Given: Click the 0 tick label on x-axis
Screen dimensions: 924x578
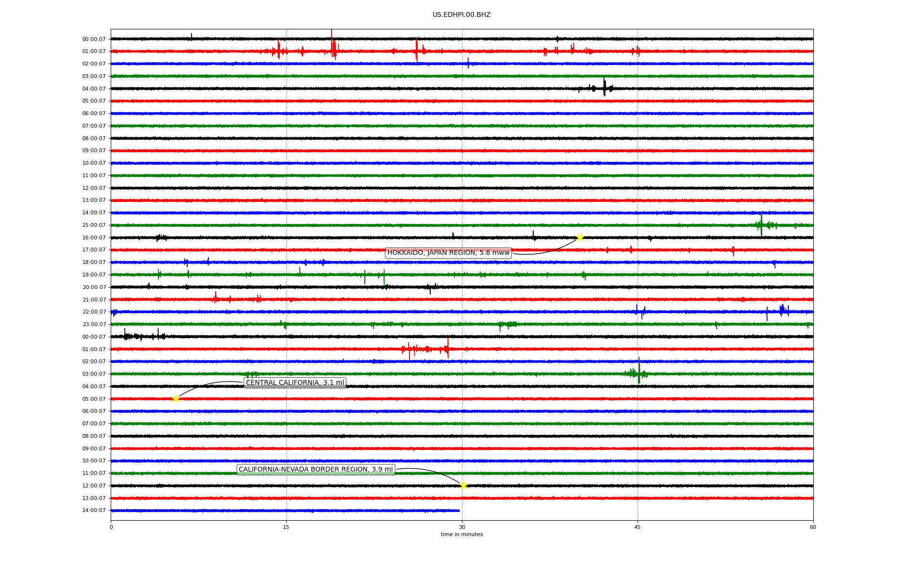Looking at the screenshot, I should click(111, 527).
